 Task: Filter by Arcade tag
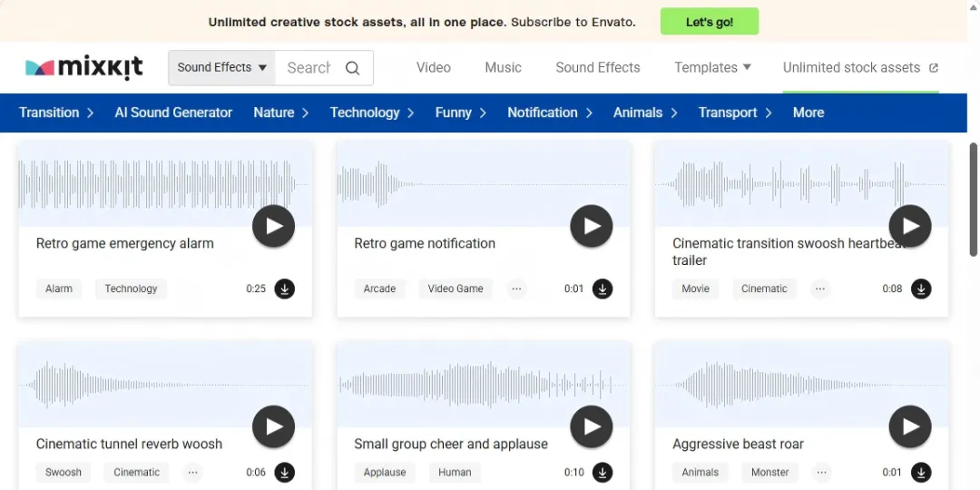(x=379, y=289)
